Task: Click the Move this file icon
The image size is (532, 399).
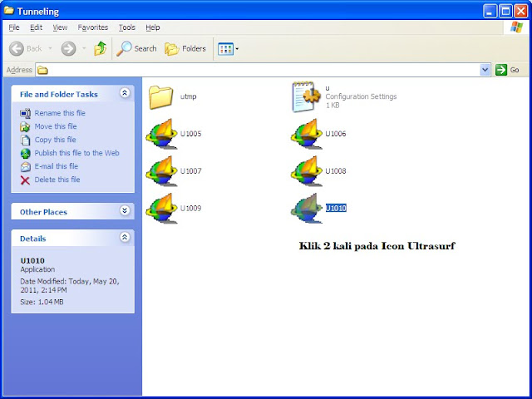Action: click(25, 126)
